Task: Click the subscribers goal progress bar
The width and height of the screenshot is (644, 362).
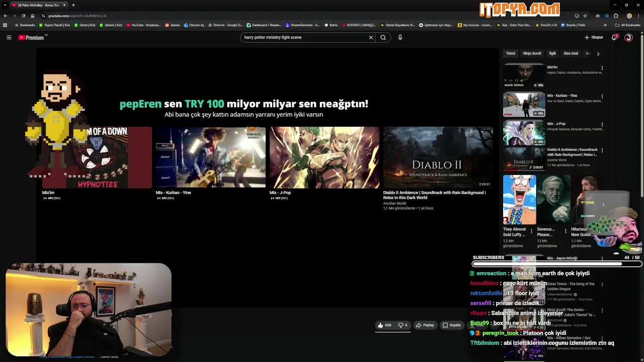Action: pos(557,263)
